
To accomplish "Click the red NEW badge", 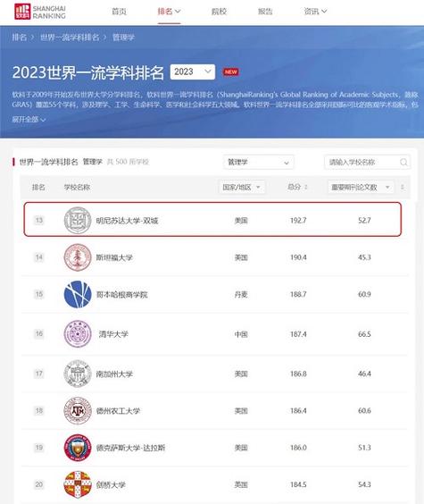I will [x=231, y=72].
